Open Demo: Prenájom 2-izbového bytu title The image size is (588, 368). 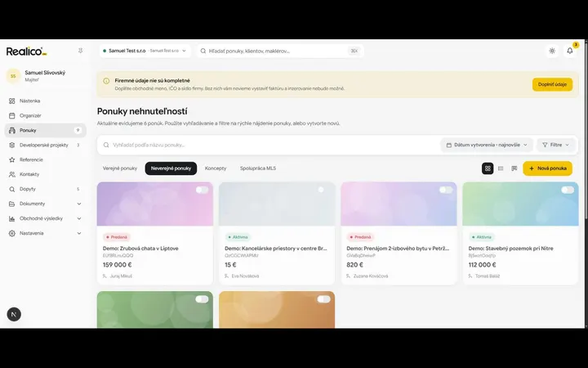coord(398,249)
